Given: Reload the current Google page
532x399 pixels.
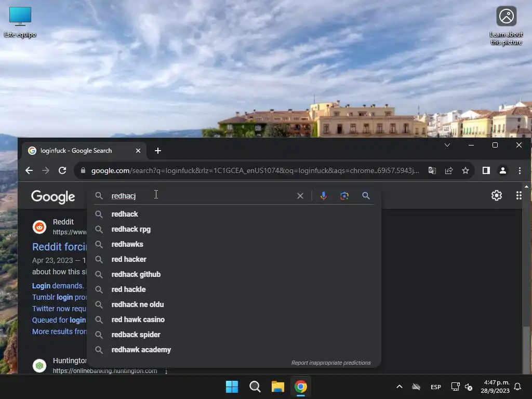Looking at the screenshot, I should [62, 170].
